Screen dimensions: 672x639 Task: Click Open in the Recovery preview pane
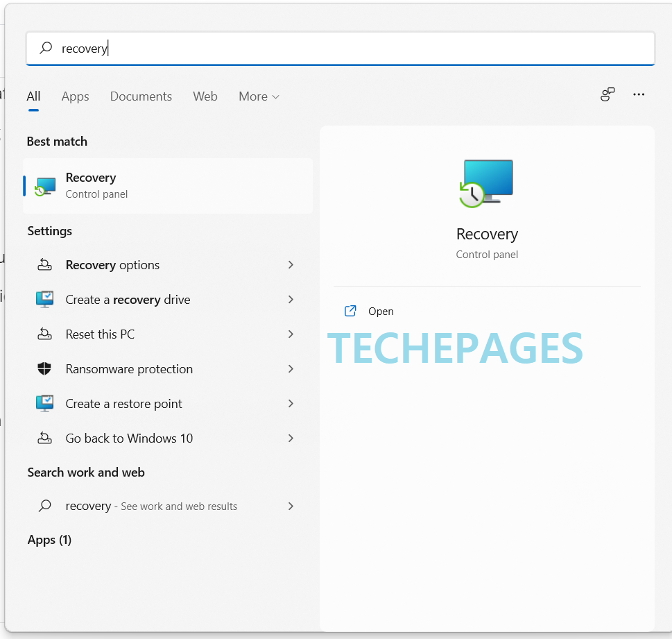pyautogui.click(x=381, y=312)
